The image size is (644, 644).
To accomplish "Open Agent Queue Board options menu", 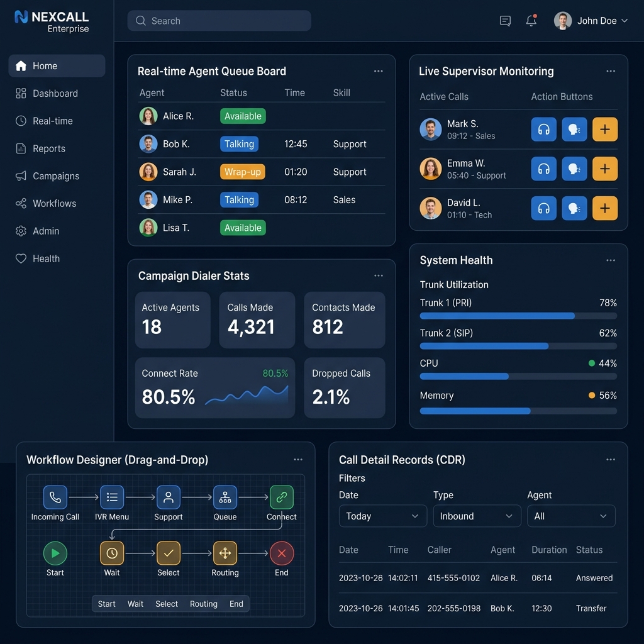I will click(378, 71).
